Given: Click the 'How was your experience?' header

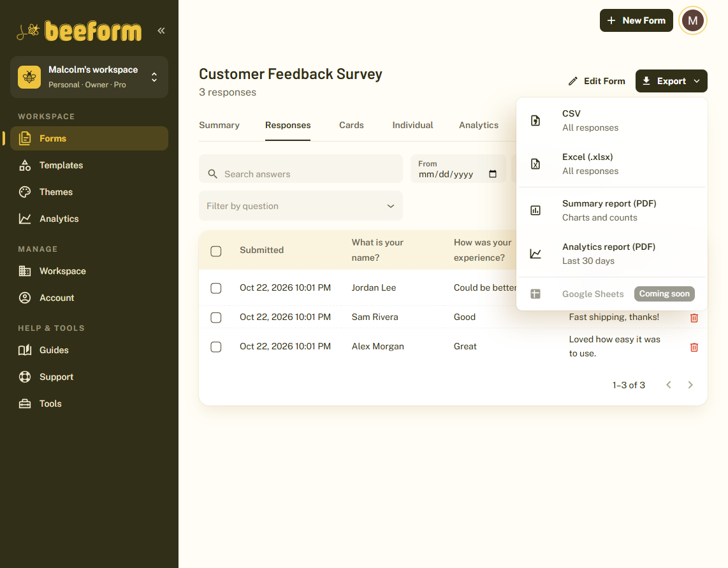Looking at the screenshot, I should tap(483, 250).
